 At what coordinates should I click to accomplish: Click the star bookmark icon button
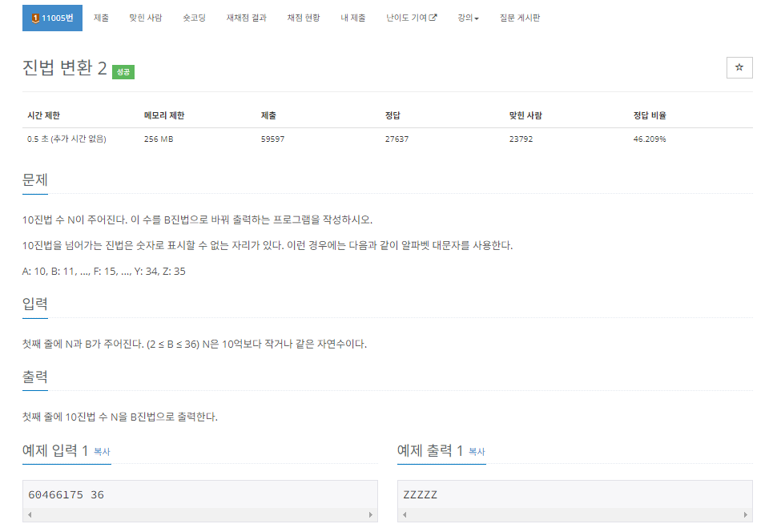point(739,68)
